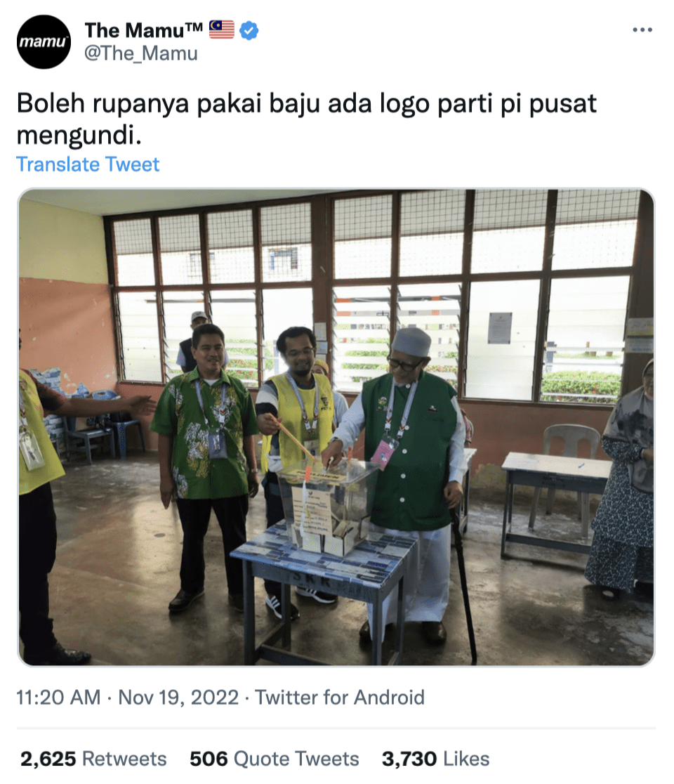This screenshot has height=784, width=674.
Task: Click the tweet text about logo parti
Action: (306, 119)
